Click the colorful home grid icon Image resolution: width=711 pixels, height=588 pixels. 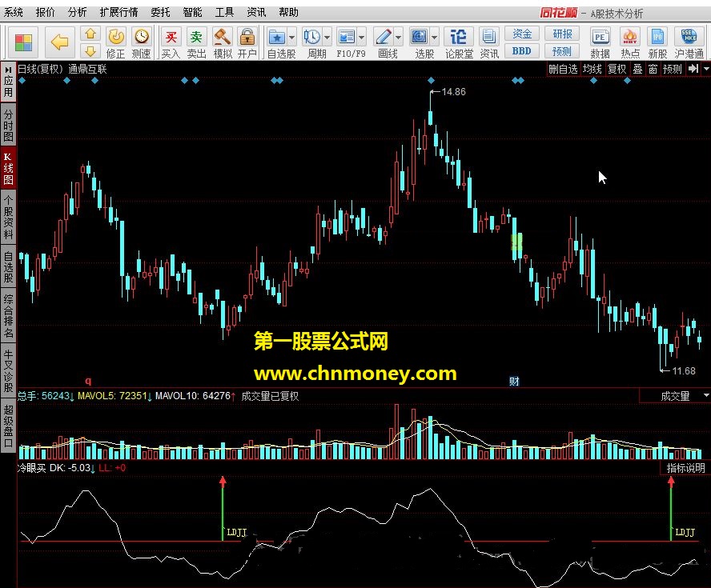(23, 42)
